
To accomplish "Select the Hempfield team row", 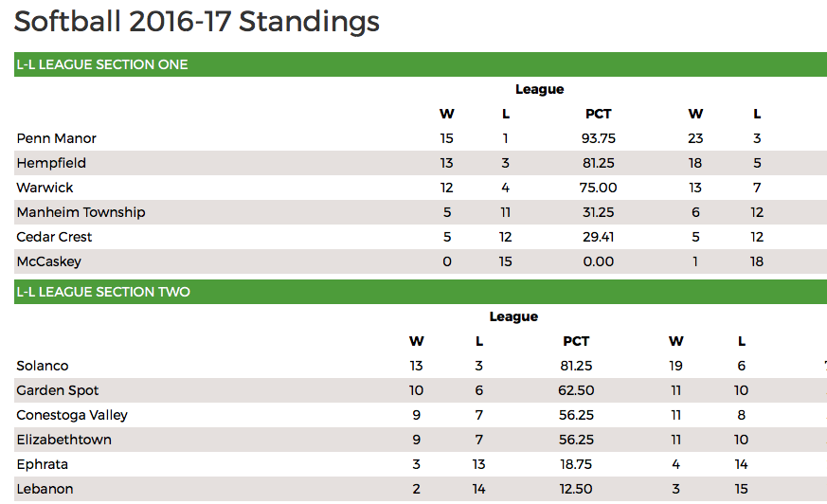I will click(421, 163).
